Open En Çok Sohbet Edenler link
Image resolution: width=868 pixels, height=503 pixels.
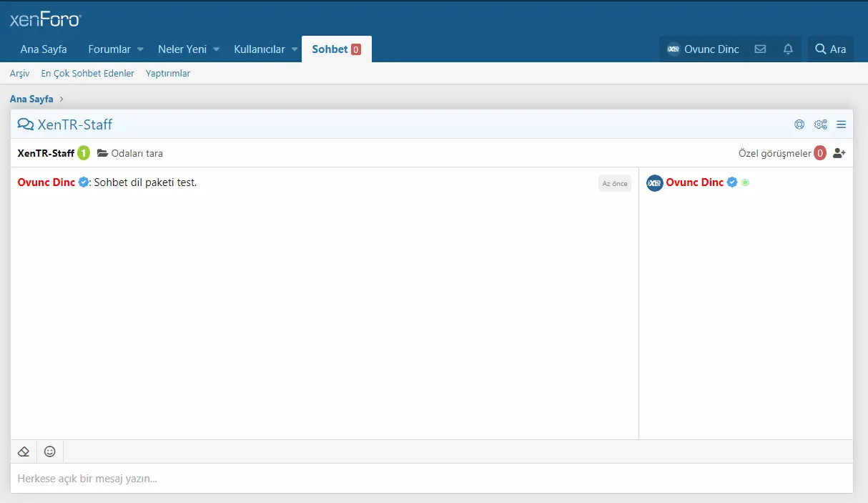click(88, 74)
